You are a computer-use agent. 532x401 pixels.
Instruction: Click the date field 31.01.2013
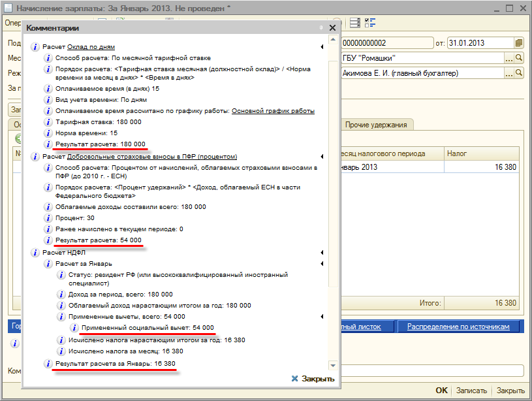tap(481, 43)
